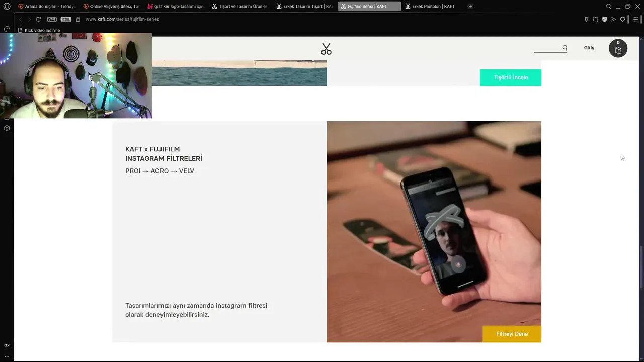This screenshot has width=644, height=362.
Task: Toggle the VPN badge in address bar
Action: [x=52, y=19]
